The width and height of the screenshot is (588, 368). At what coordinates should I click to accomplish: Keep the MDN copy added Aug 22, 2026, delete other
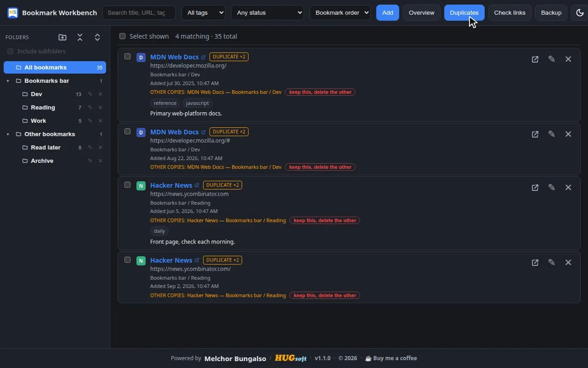point(320,167)
